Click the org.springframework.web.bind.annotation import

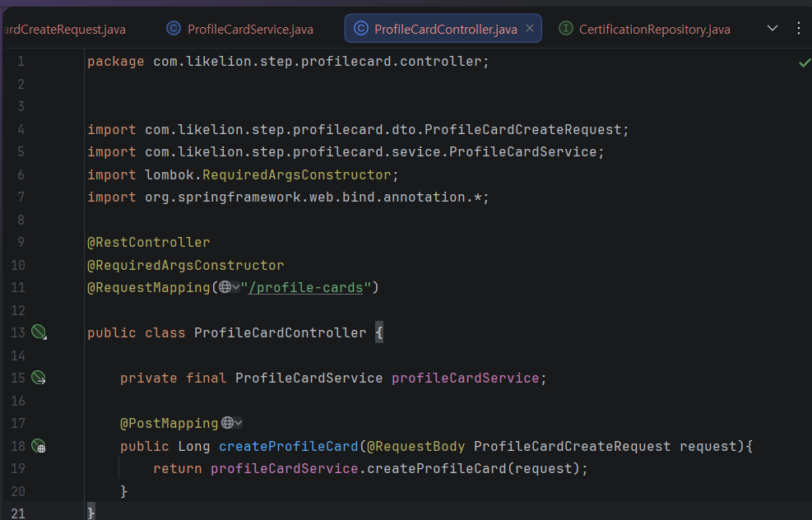288,197
